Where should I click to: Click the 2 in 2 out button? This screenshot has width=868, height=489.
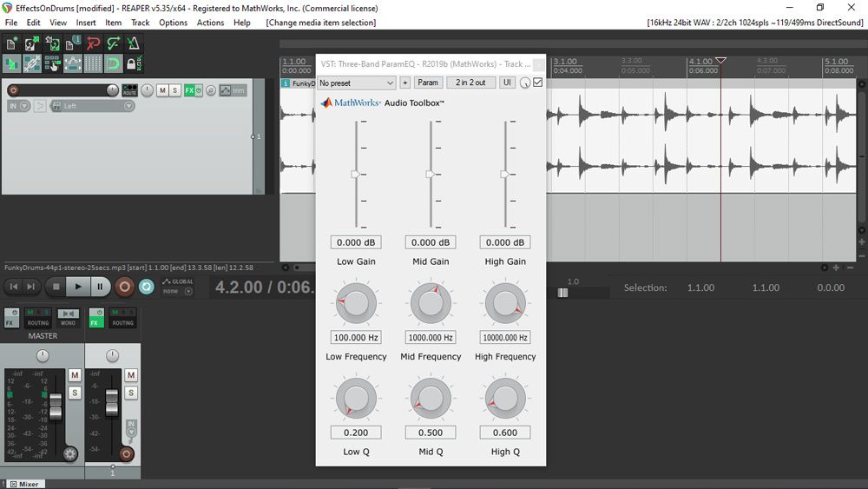(x=470, y=83)
